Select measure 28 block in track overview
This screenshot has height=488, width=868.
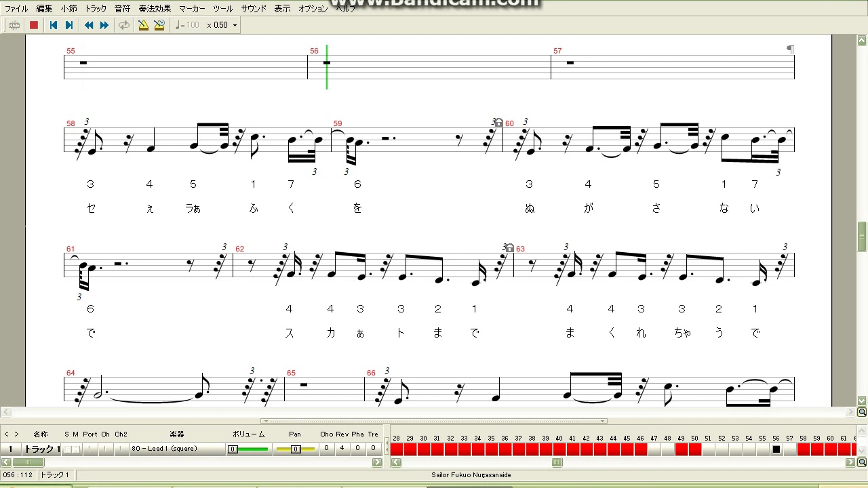click(x=397, y=449)
